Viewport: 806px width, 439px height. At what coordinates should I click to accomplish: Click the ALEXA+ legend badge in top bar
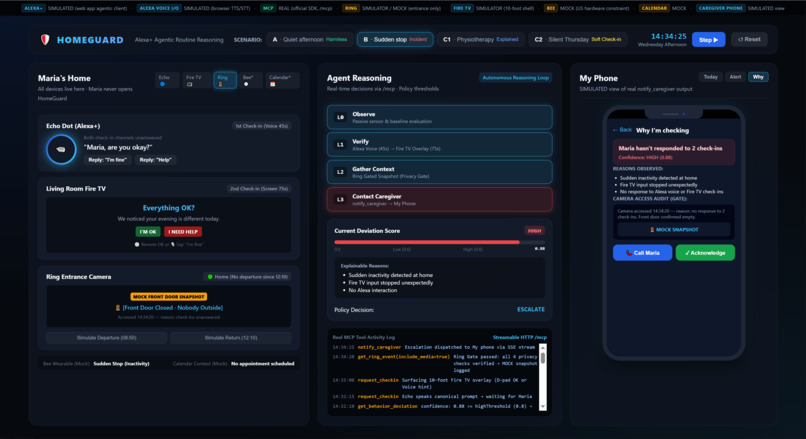(33, 8)
